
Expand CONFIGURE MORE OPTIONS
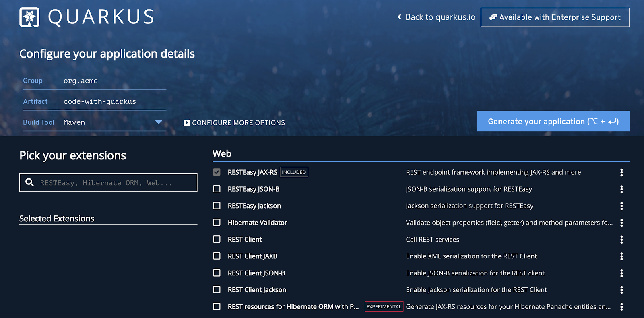click(234, 123)
